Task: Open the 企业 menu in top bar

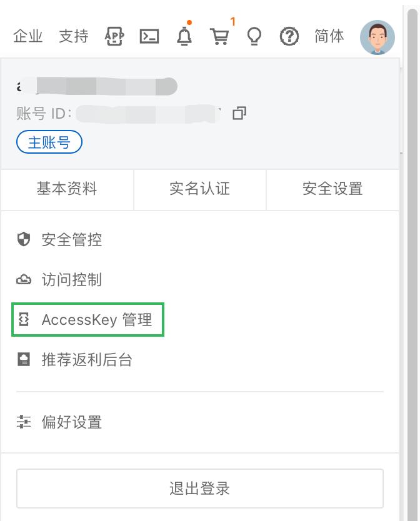Action: click(27, 36)
